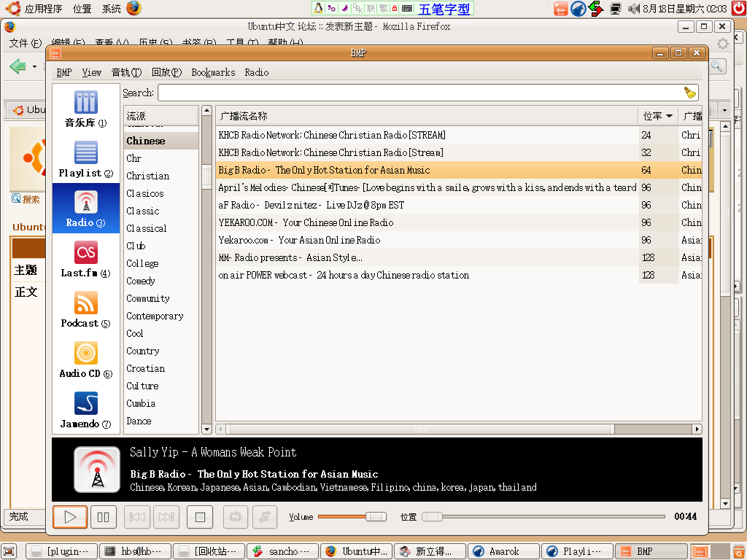The height and width of the screenshot is (560, 747).
Task: Open Firefox back history dropdown arrow
Action: coord(34,66)
